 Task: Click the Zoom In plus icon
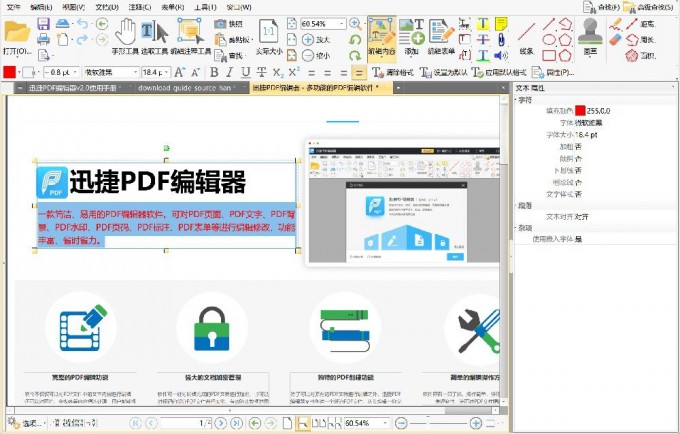[308, 40]
